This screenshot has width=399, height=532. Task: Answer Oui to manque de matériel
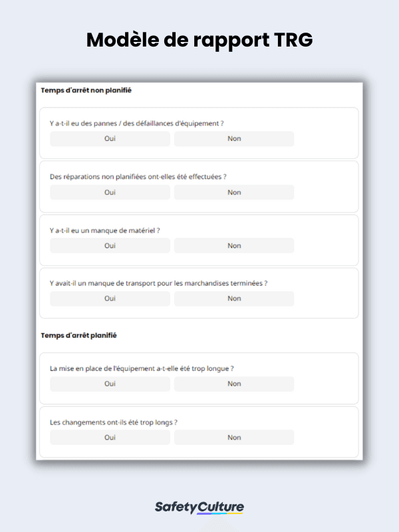coord(110,245)
